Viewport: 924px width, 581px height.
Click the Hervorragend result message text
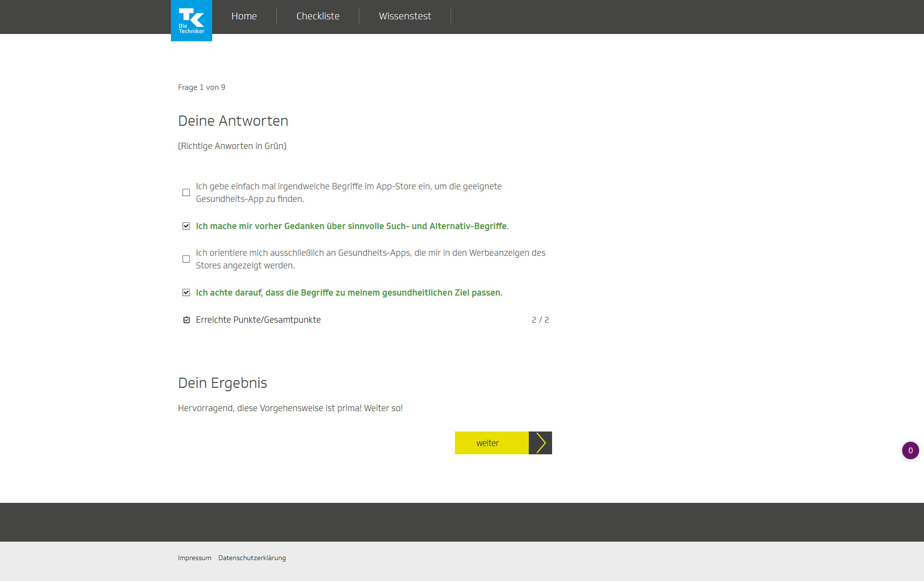pos(290,408)
